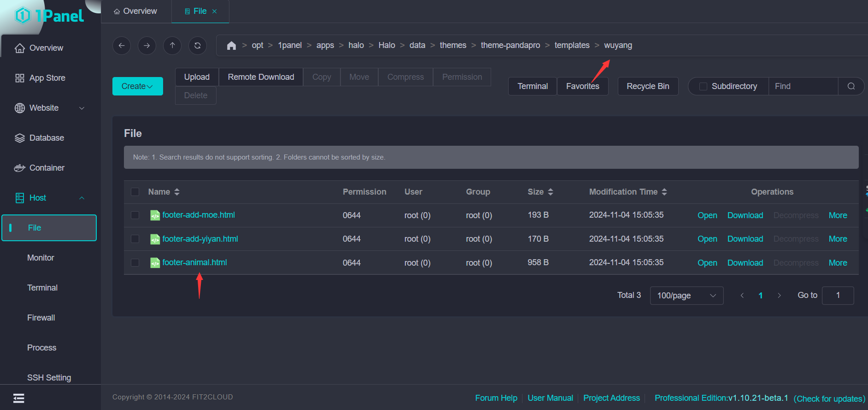Sort files by Modification Time

(x=664, y=192)
